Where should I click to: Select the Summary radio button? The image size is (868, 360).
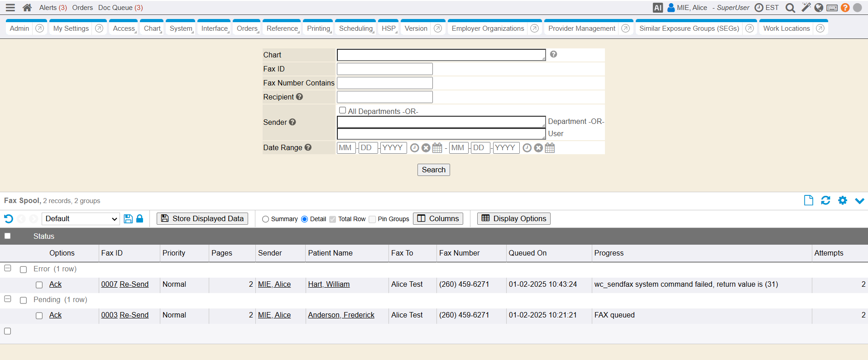[x=266, y=219]
